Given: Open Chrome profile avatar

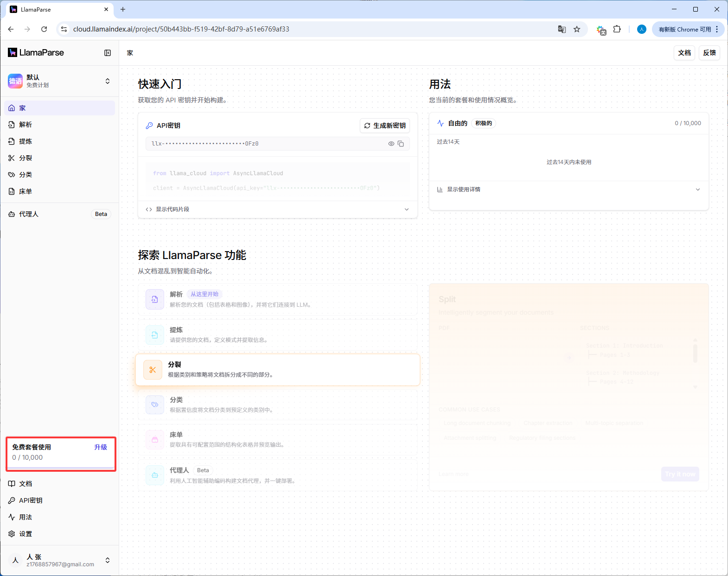Looking at the screenshot, I should (642, 29).
